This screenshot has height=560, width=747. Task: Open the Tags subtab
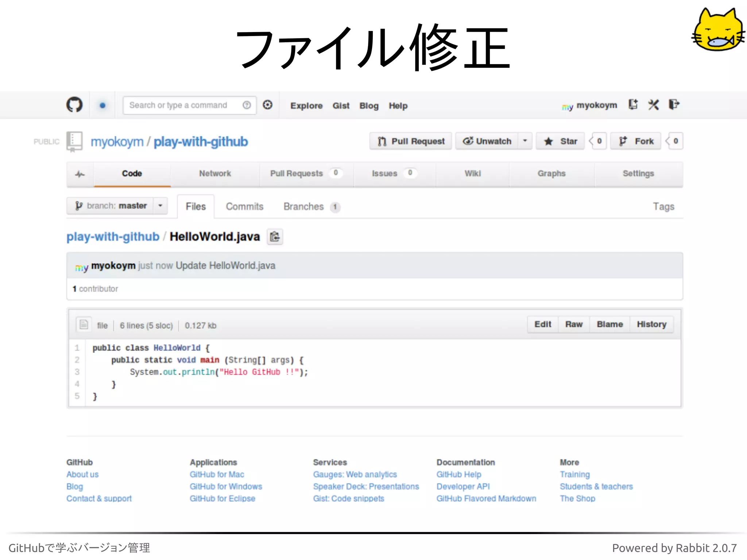663,207
